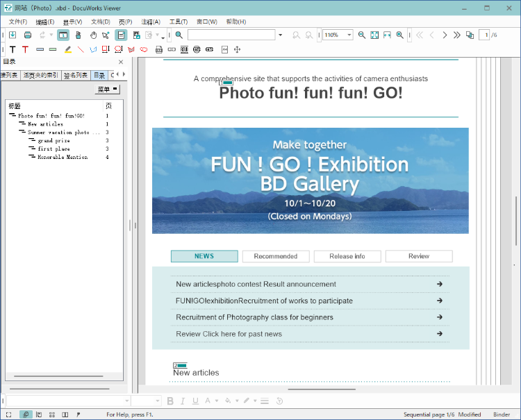Click the red text annotation tool
This screenshot has height=420, width=521.
coord(26,49)
